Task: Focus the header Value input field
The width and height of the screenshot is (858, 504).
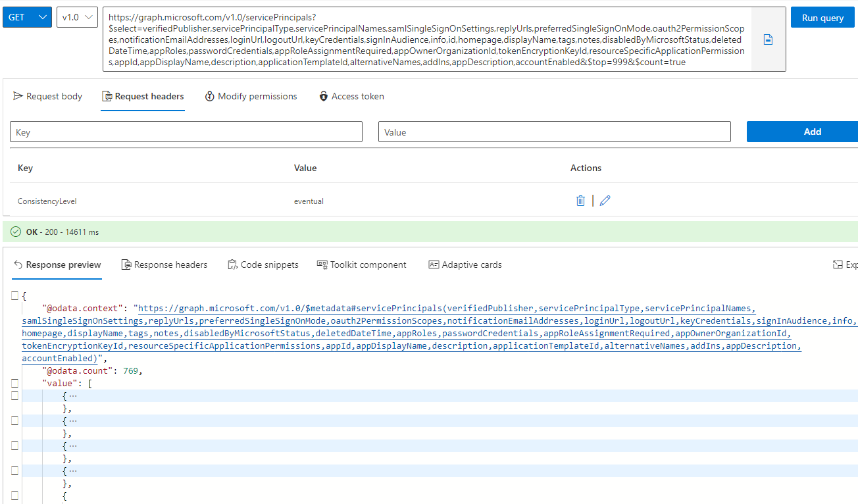Action: pos(555,132)
